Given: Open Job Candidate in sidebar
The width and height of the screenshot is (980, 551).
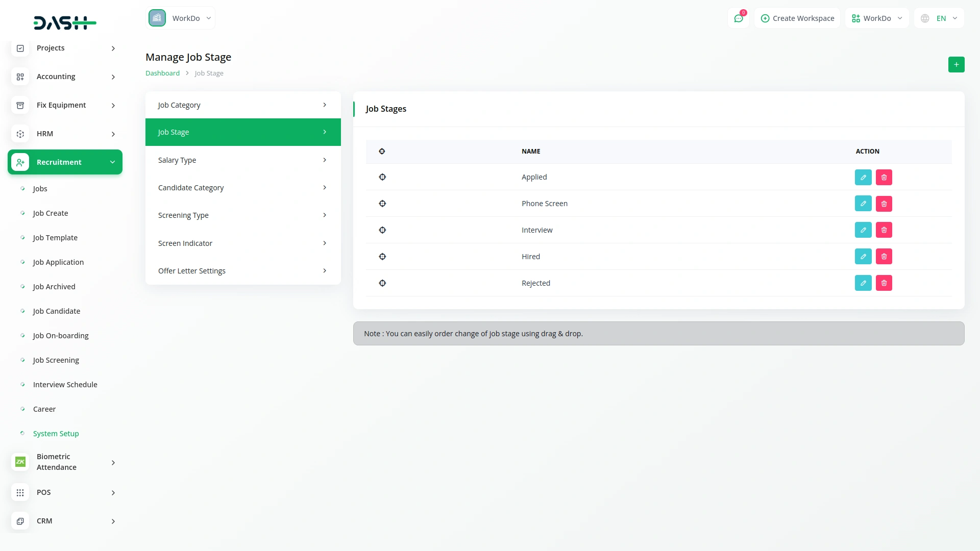Looking at the screenshot, I should tap(57, 311).
